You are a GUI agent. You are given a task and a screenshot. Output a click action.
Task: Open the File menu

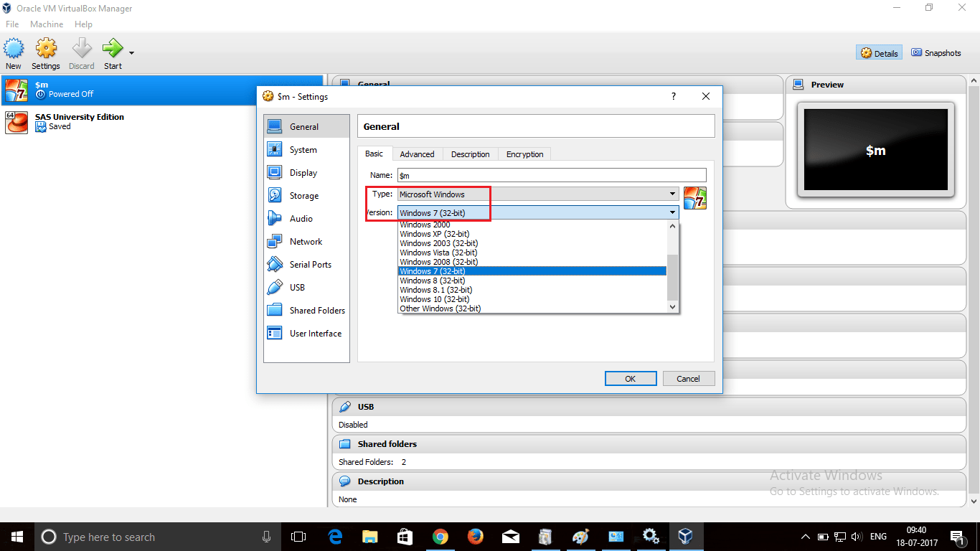[12, 24]
